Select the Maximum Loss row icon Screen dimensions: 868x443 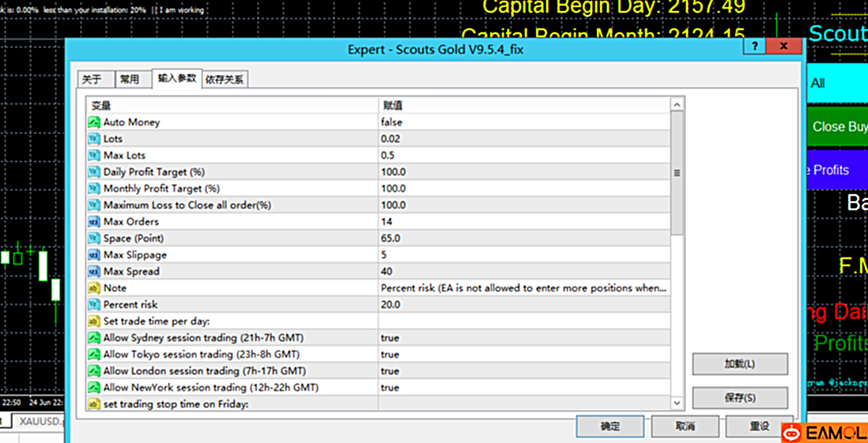[x=93, y=205]
